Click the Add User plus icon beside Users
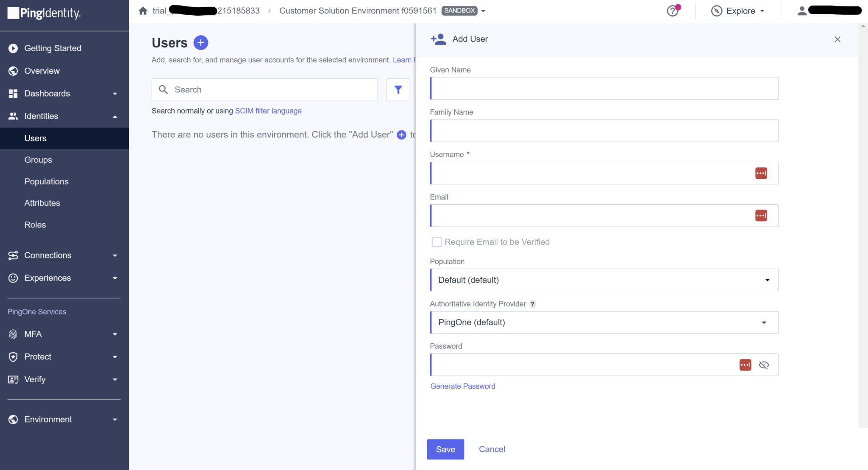The image size is (868, 470). (200, 42)
